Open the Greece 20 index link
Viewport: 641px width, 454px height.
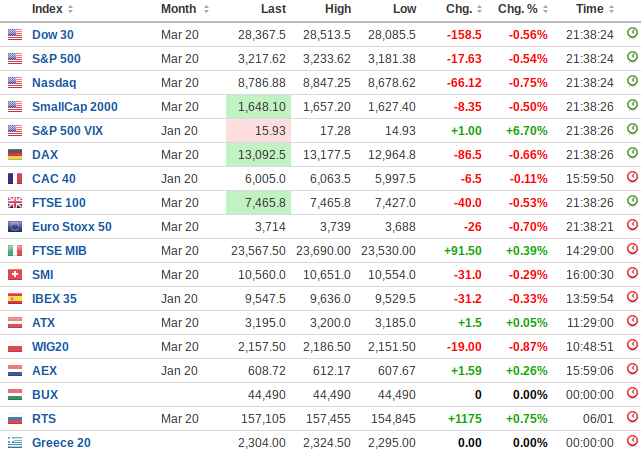[x=61, y=443]
